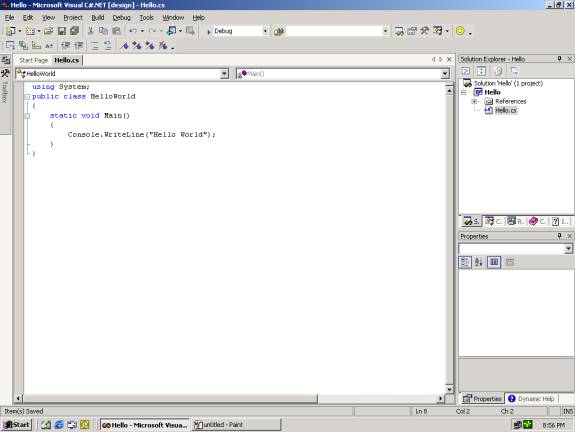575x432 pixels.
Task: Expand the References tree node
Action: pyautogui.click(x=474, y=102)
